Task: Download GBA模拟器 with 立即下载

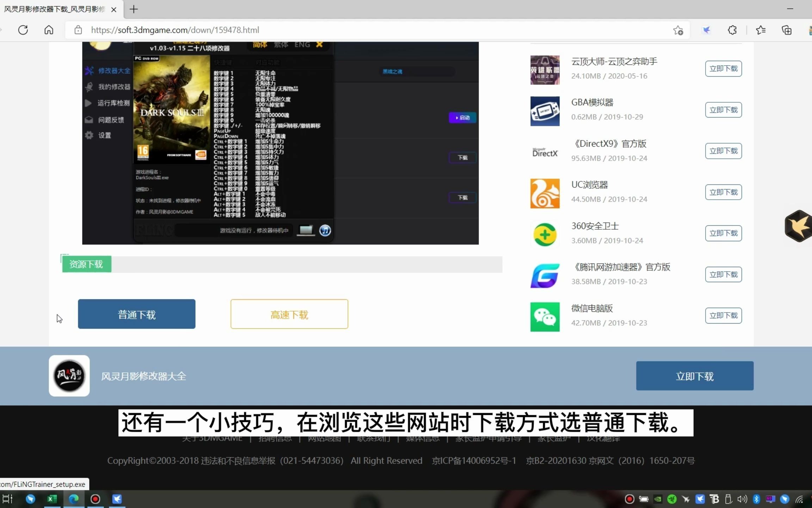Action: (723, 110)
